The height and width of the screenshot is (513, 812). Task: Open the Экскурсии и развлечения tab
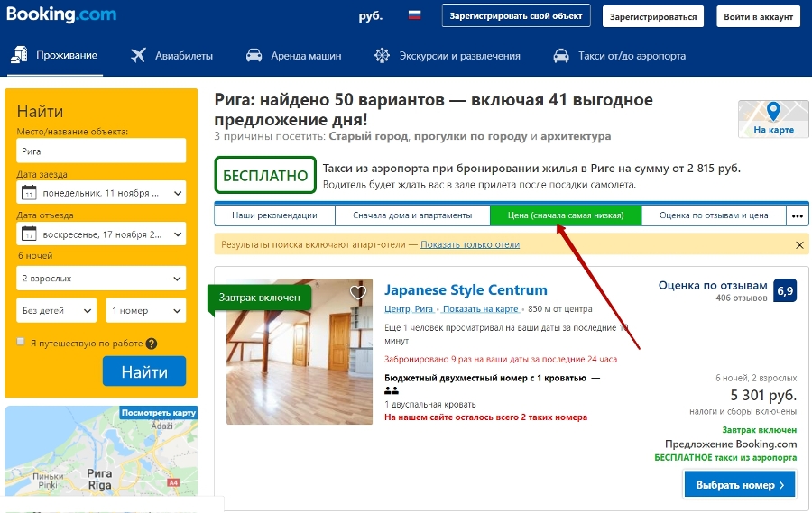(448, 55)
